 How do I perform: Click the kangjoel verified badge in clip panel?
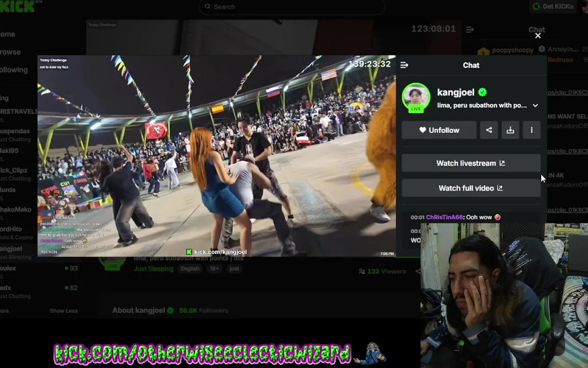482,92
